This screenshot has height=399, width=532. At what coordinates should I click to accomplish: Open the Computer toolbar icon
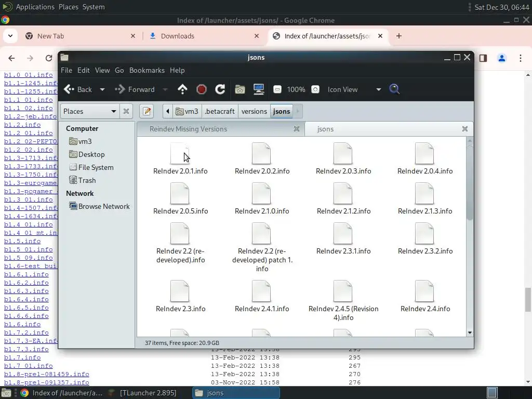[x=259, y=89]
